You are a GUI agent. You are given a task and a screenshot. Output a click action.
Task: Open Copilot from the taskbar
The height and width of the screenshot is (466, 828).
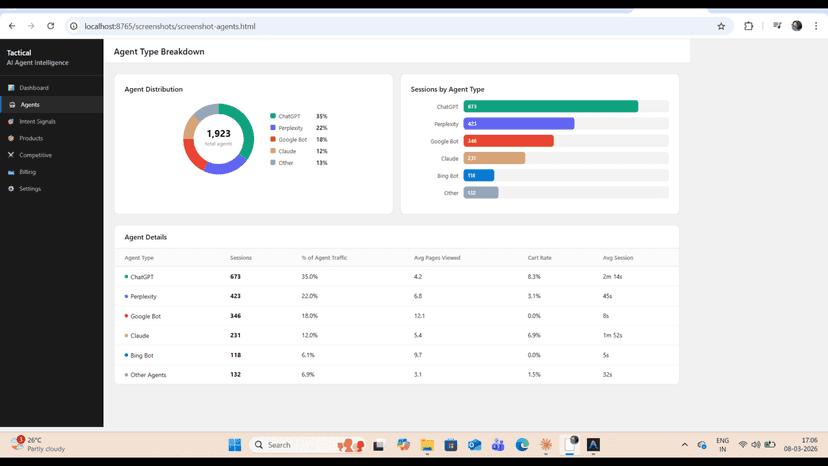[x=403, y=445]
